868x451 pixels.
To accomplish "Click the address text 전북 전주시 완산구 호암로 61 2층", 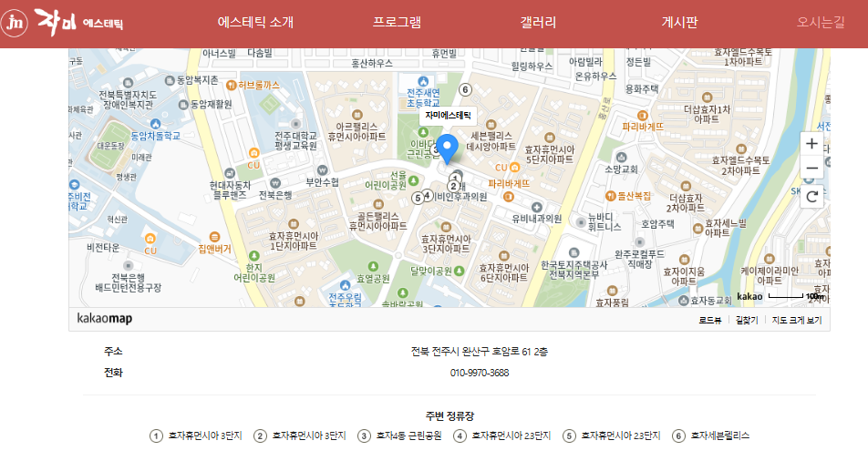I will 480,352.
